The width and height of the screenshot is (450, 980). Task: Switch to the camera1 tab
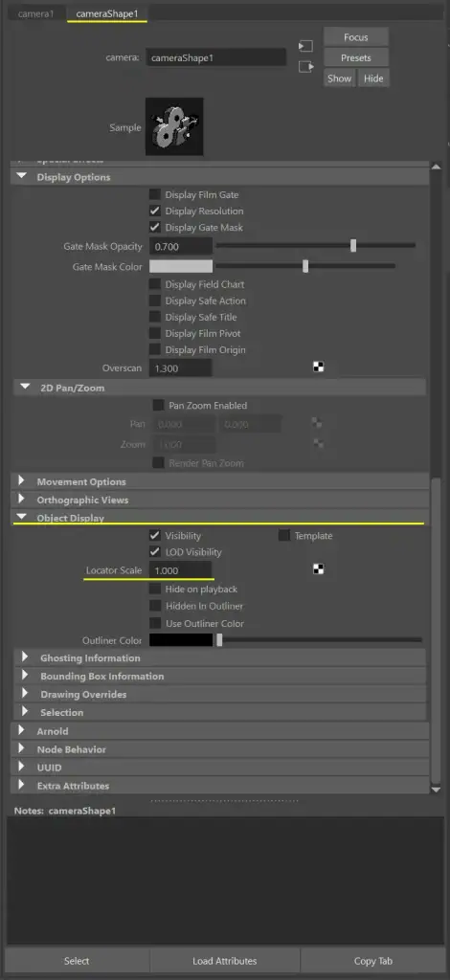point(35,13)
